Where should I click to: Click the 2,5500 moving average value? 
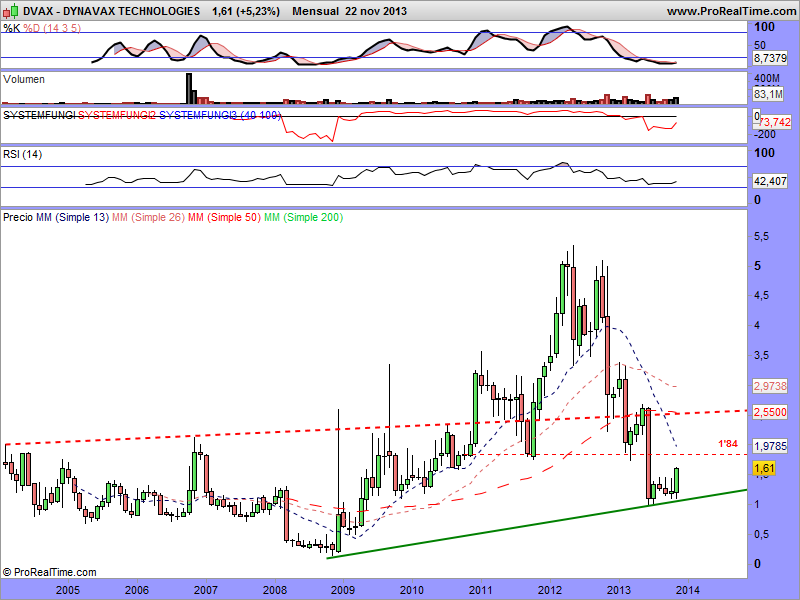(x=770, y=412)
